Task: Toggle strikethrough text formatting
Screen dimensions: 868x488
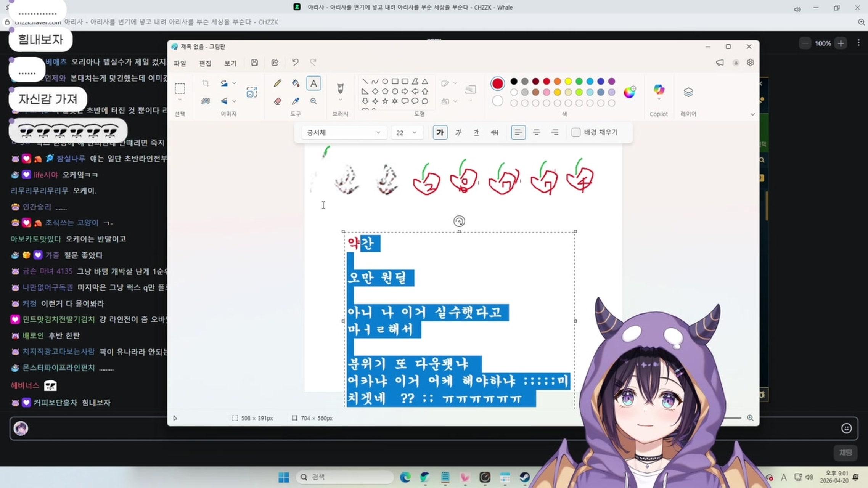Action: point(495,132)
